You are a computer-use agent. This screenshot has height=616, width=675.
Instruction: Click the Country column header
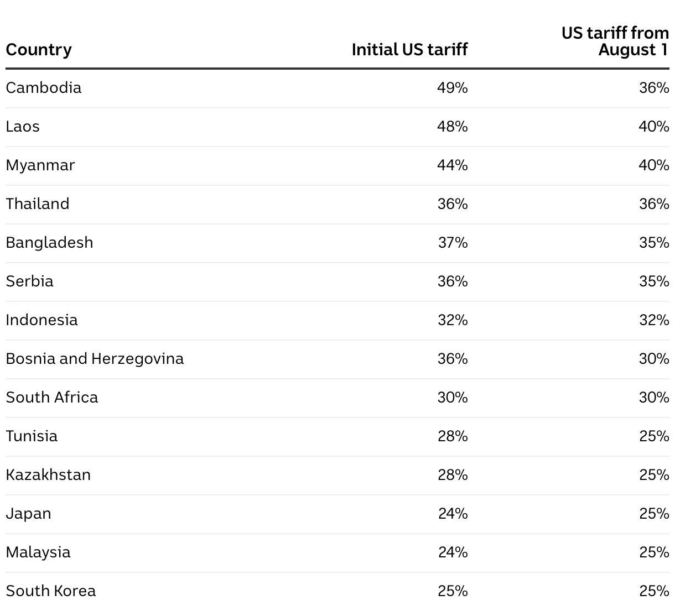[39, 50]
